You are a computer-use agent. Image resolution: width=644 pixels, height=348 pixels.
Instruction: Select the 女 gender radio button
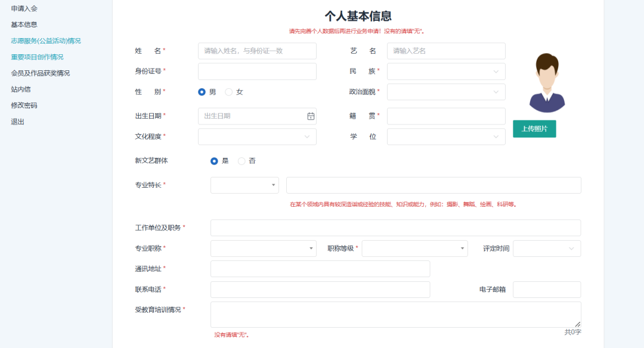[x=229, y=92]
